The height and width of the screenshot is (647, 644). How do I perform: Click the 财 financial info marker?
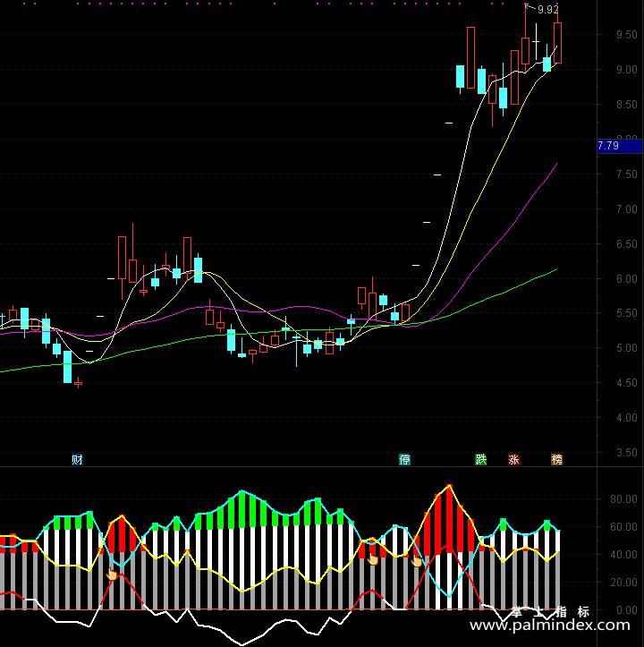[77, 459]
